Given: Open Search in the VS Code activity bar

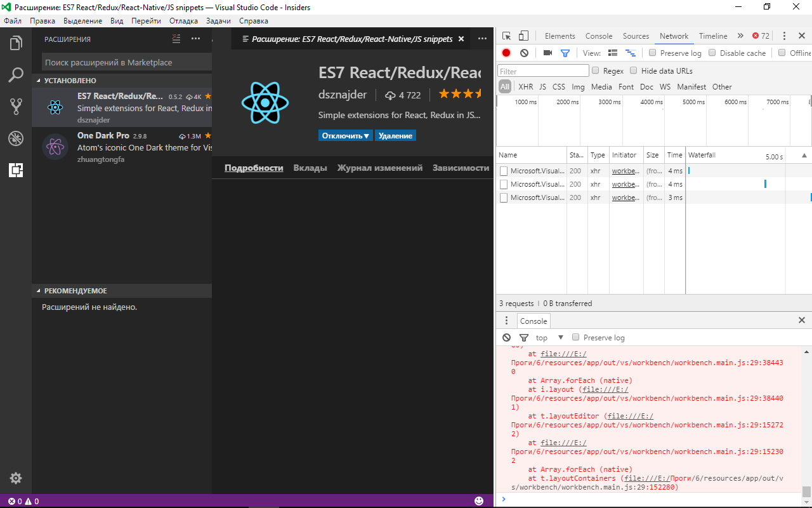Looking at the screenshot, I should [16, 74].
